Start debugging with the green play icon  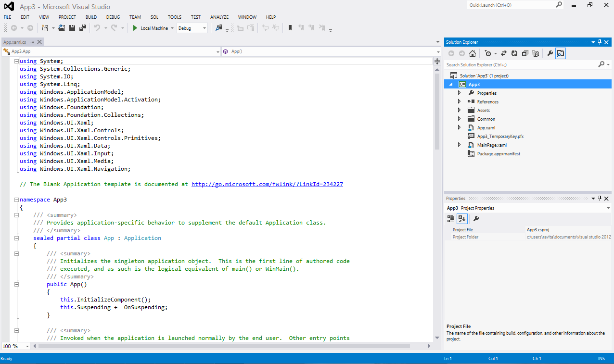click(x=135, y=28)
